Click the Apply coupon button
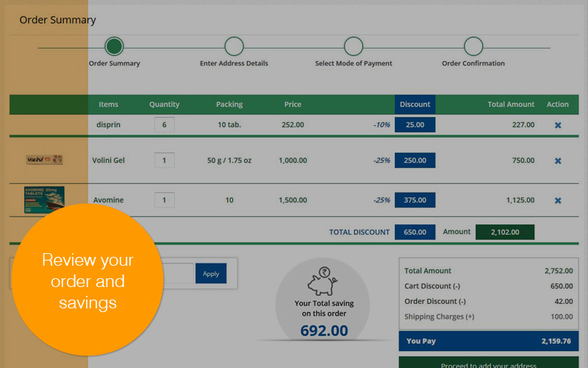Image resolution: width=588 pixels, height=368 pixels. (211, 274)
